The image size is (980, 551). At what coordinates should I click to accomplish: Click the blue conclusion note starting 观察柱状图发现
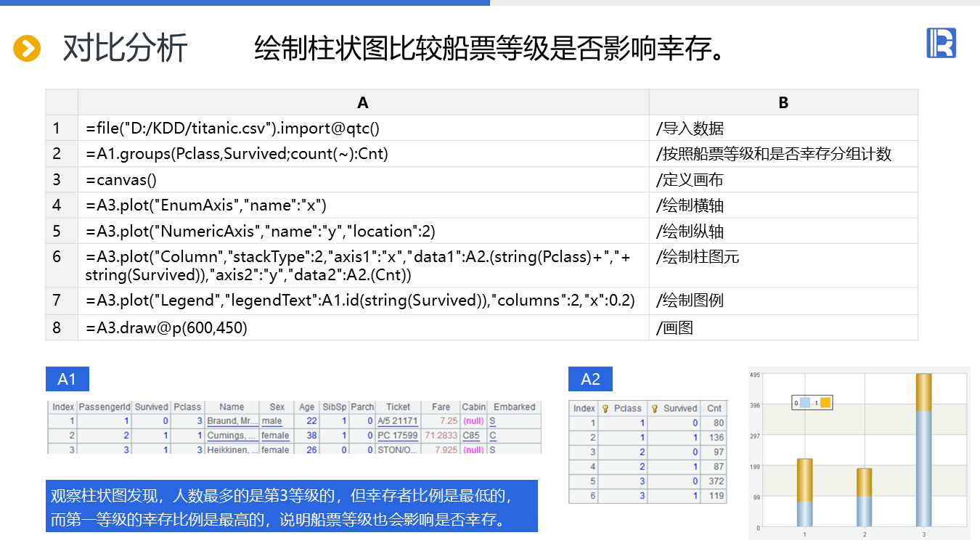pos(292,506)
